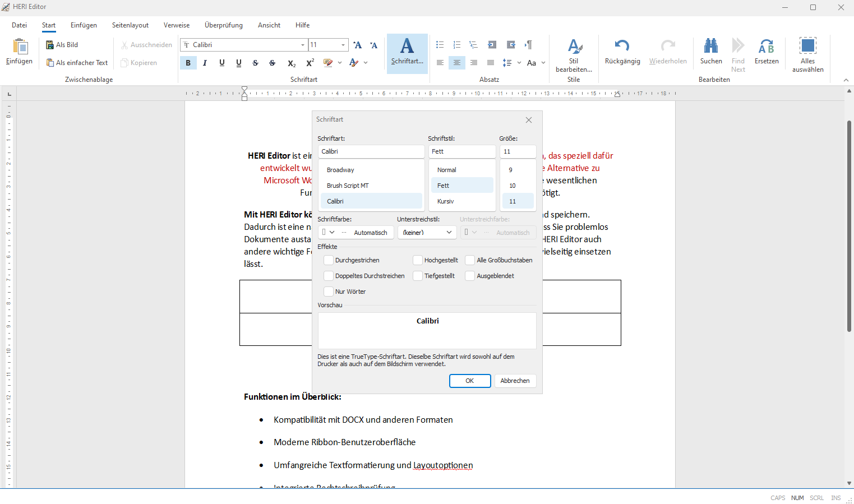Open Ersetzen replace tool
854x504 pixels.
(x=767, y=52)
